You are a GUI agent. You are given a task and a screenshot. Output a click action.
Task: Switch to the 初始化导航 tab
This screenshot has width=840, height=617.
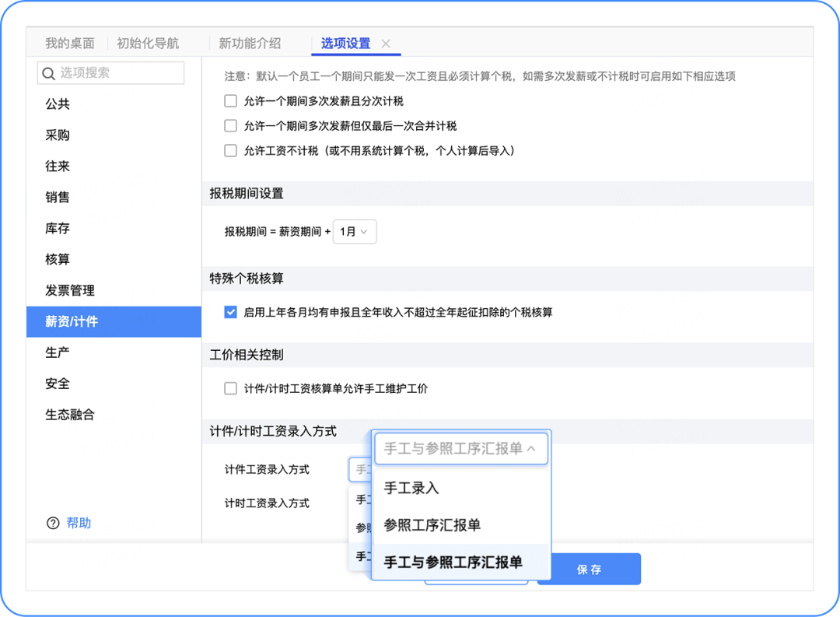point(148,44)
